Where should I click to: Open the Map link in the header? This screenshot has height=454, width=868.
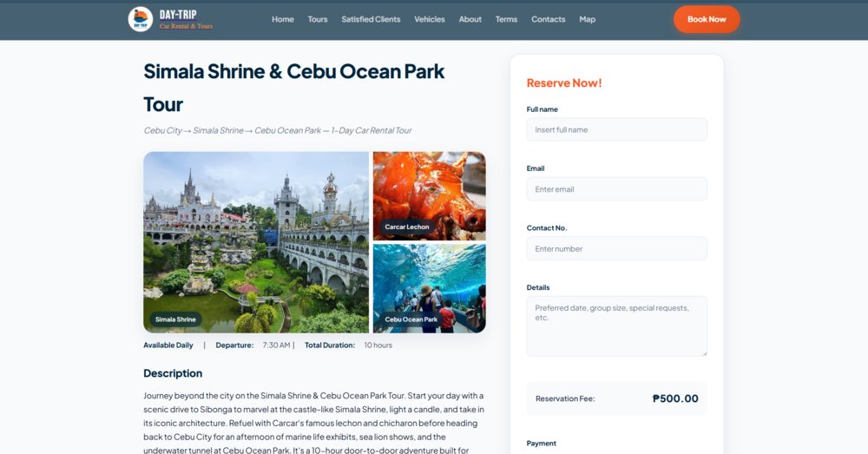(x=588, y=19)
